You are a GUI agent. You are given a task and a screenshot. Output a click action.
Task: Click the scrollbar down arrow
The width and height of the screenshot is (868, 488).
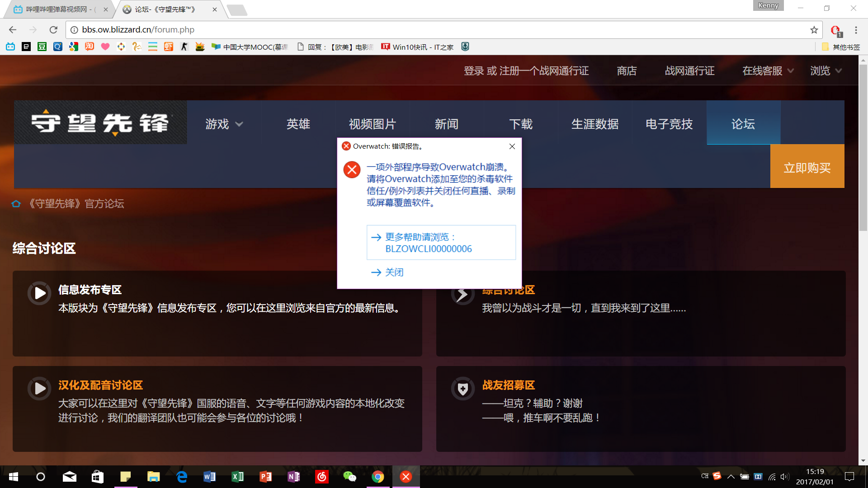click(x=863, y=461)
